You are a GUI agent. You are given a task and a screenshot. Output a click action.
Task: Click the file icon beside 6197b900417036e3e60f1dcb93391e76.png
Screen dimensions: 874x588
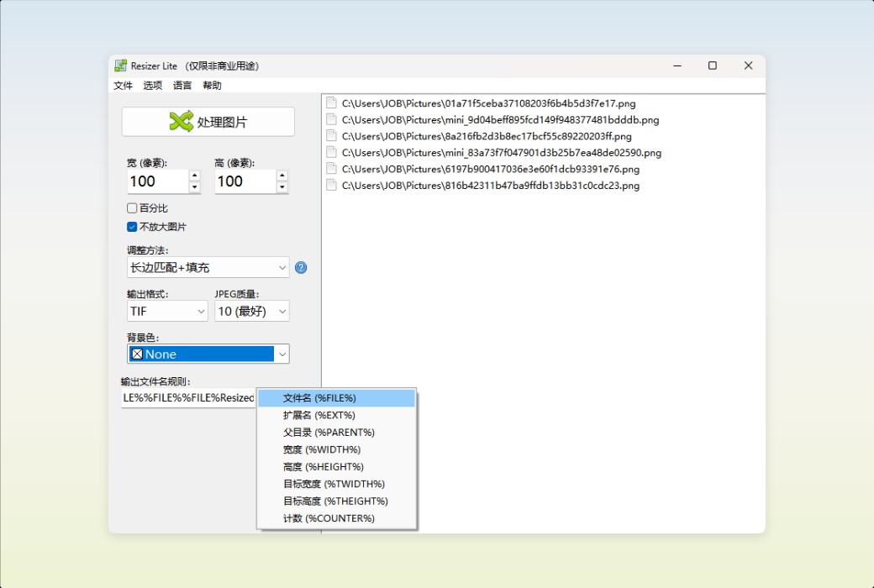(x=330, y=170)
